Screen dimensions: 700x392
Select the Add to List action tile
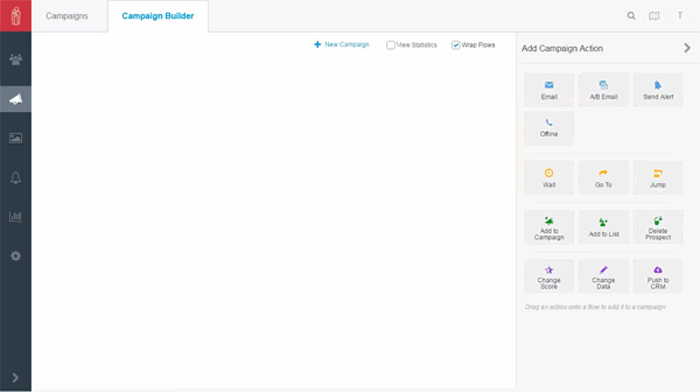point(604,227)
